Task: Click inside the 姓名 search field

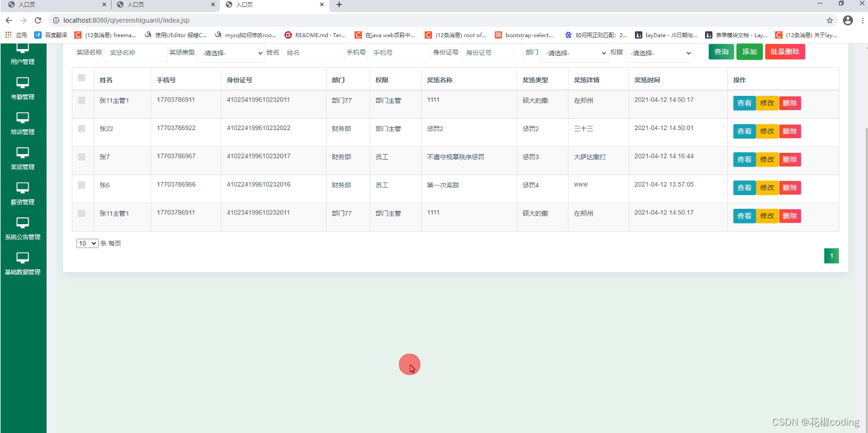Action: [312, 52]
